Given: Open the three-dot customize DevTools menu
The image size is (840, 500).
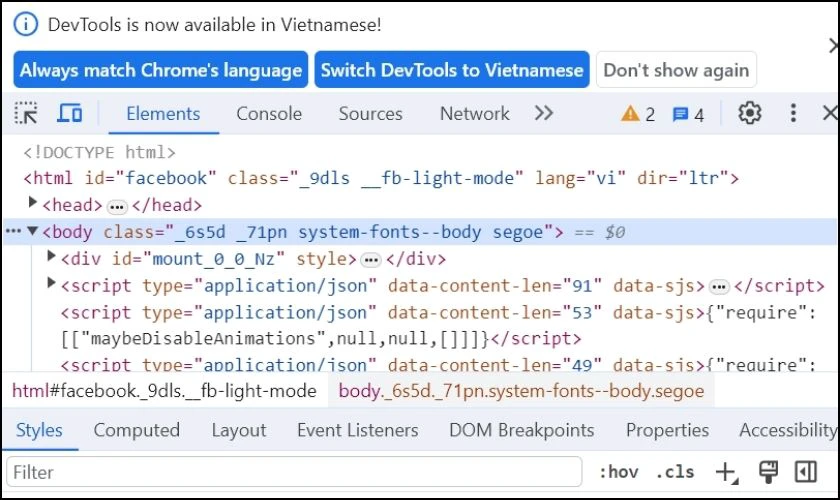Looking at the screenshot, I should [x=793, y=113].
